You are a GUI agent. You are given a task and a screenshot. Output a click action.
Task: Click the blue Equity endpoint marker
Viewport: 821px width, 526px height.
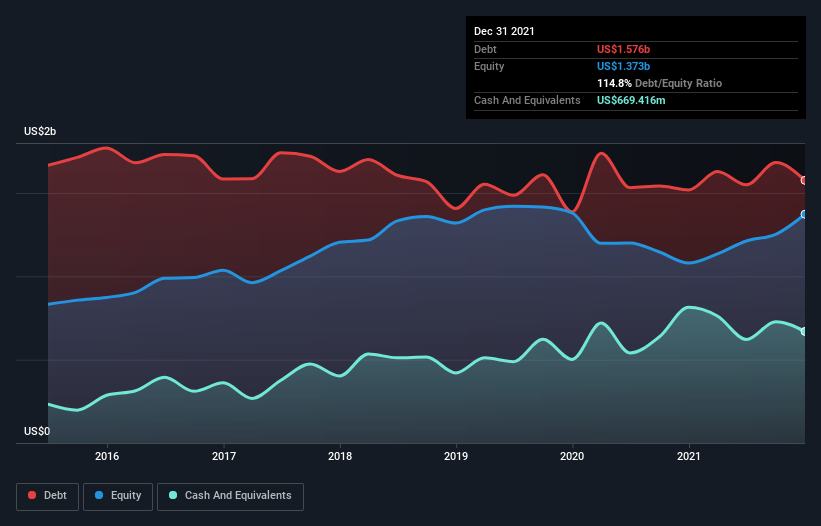click(804, 215)
